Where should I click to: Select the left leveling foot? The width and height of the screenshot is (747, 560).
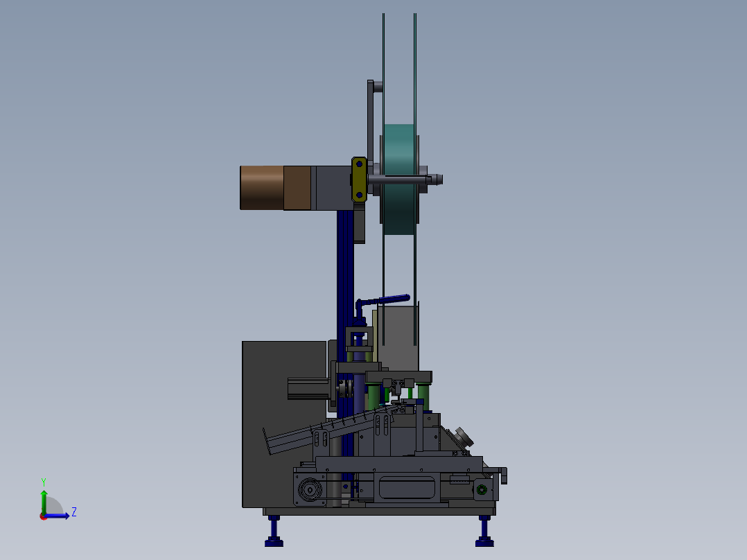[274, 532]
